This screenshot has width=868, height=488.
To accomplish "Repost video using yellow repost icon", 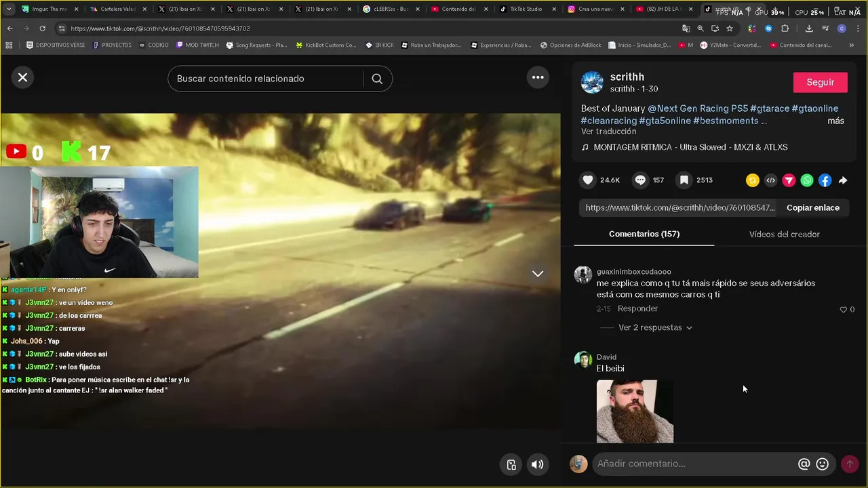I will click(x=753, y=180).
